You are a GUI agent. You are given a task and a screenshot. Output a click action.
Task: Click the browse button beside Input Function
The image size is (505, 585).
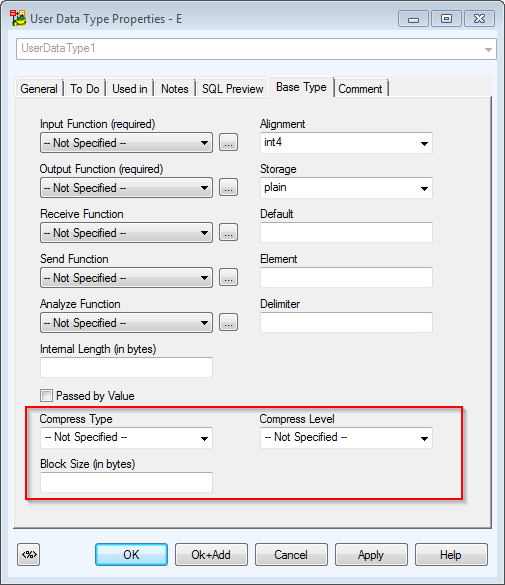click(x=228, y=143)
